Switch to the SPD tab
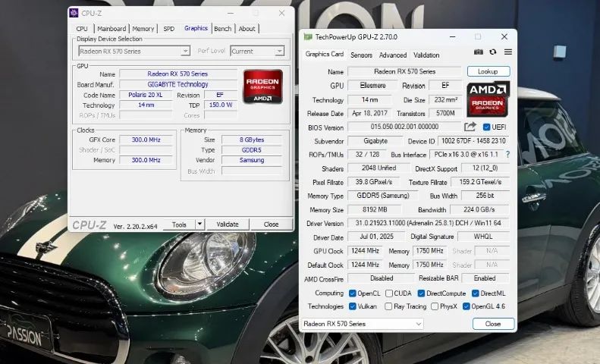This screenshot has width=600, height=364. (168, 29)
